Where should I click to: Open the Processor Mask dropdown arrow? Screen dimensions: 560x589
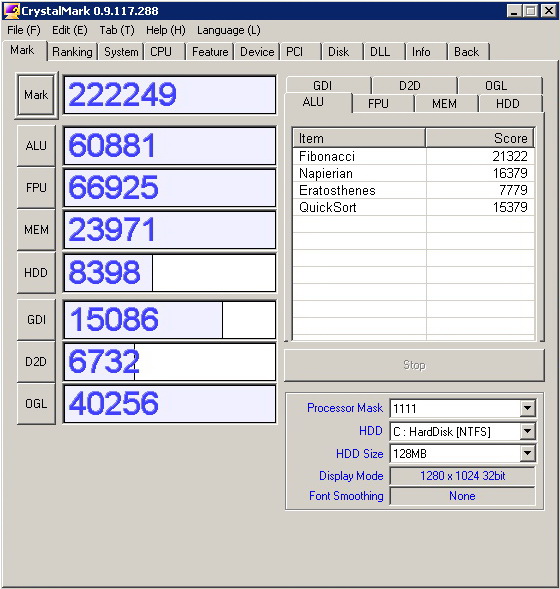tap(528, 408)
